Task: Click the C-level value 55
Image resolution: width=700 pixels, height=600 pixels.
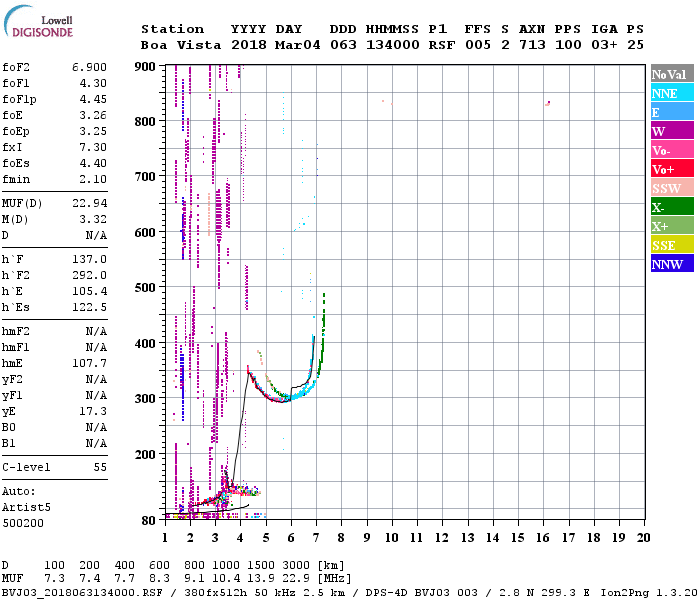Action: pyautogui.click(x=100, y=467)
